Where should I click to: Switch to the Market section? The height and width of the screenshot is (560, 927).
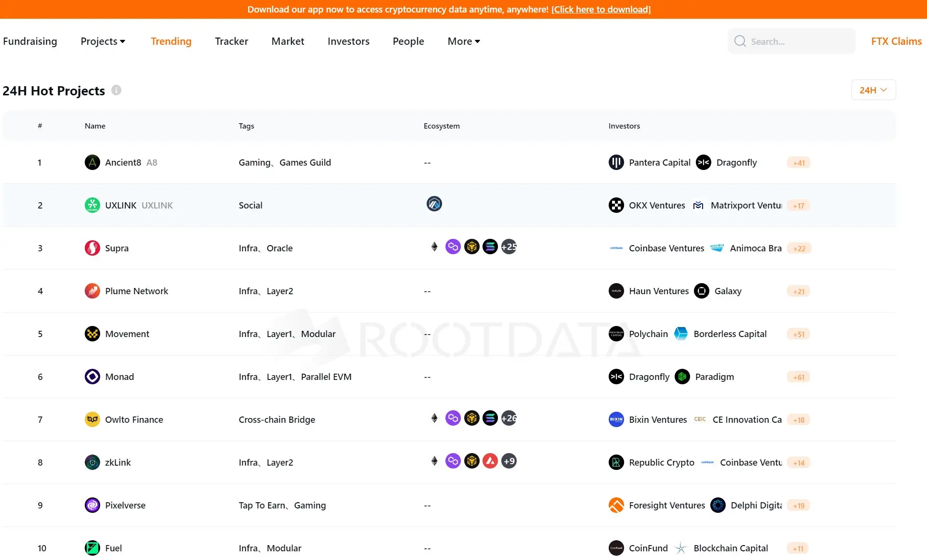click(x=287, y=41)
